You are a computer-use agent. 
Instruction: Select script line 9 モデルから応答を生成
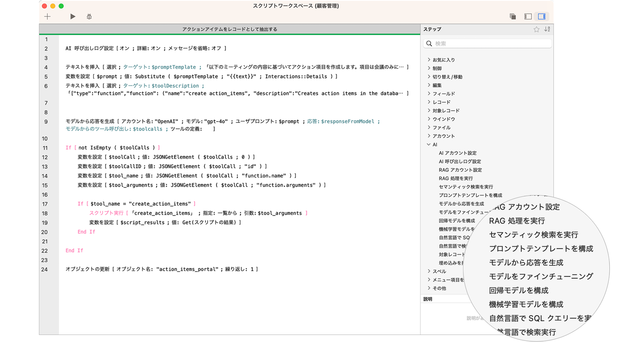point(90,121)
